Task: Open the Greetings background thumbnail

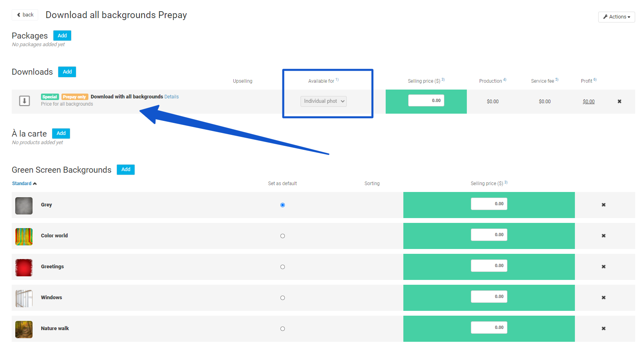Action: (24, 267)
